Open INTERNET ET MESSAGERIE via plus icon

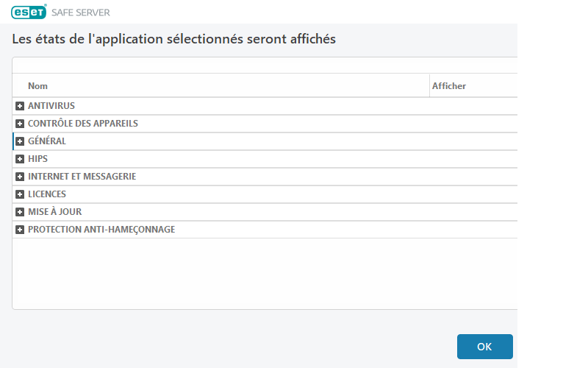tap(20, 177)
